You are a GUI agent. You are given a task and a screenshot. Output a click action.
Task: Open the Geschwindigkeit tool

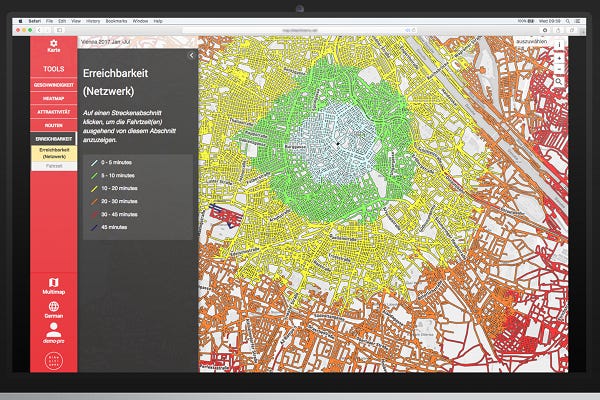click(x=54, y=85)
